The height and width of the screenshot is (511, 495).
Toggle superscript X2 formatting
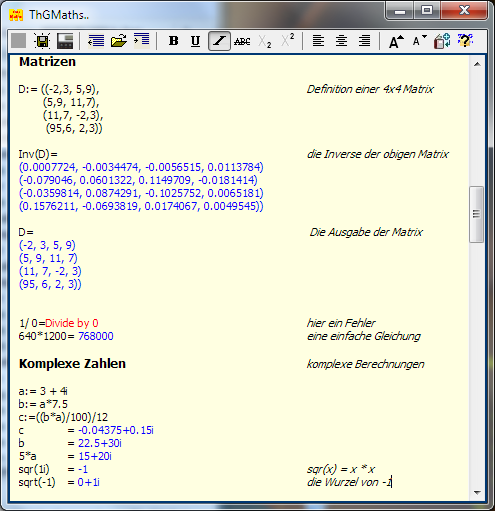pos(288,41)
